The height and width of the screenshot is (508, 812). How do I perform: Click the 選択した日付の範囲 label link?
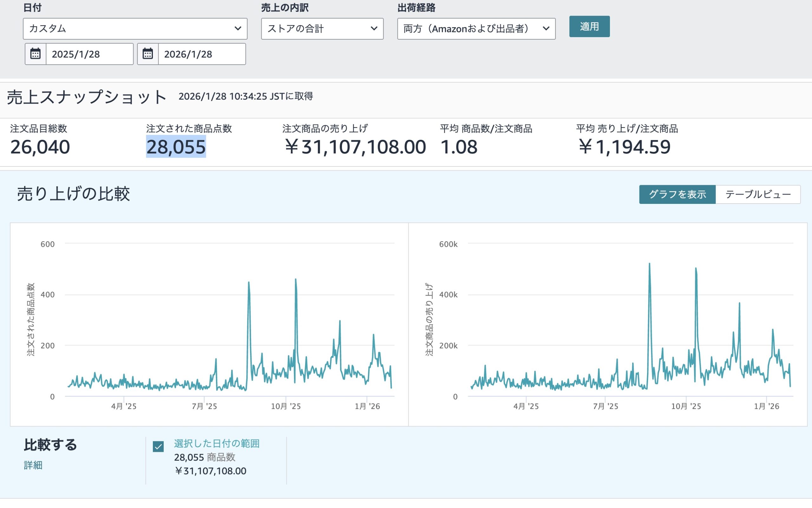point(216,443)
